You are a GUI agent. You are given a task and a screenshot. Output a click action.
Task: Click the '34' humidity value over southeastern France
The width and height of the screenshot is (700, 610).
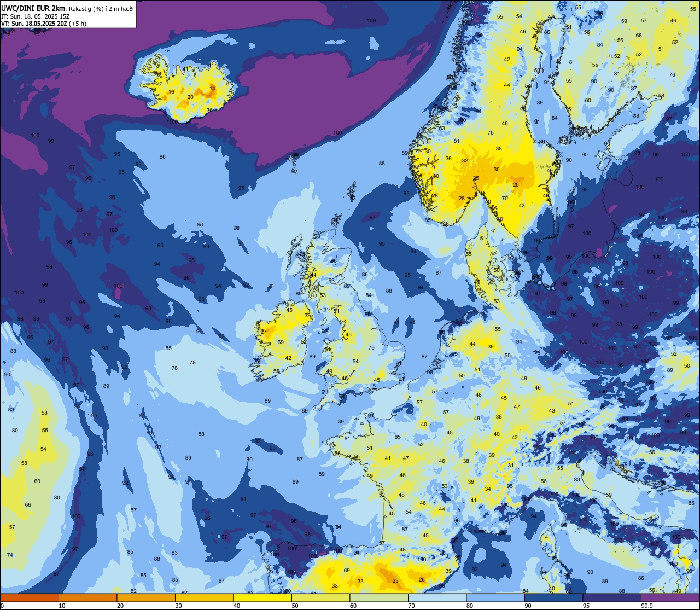pyautogui.click(x=488, y=489)
